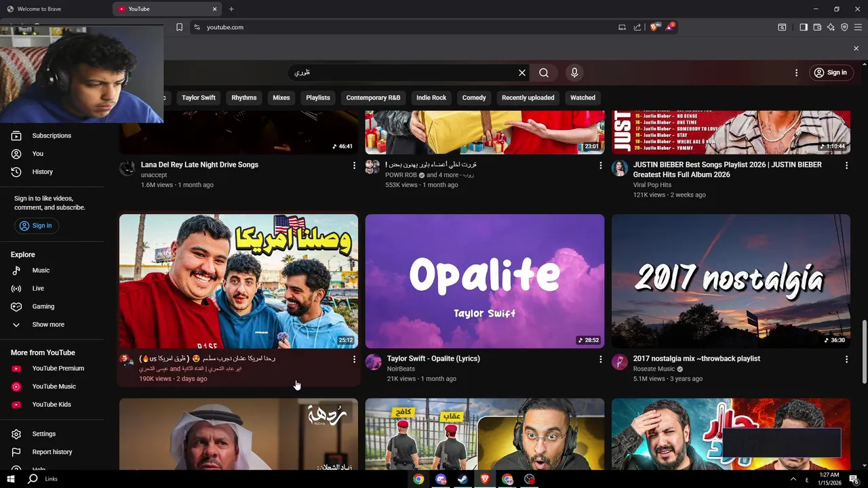The width and height of the screenshot is (868, 488).
Task: Open Music under Explore
Action: click(x=52, y=270)
